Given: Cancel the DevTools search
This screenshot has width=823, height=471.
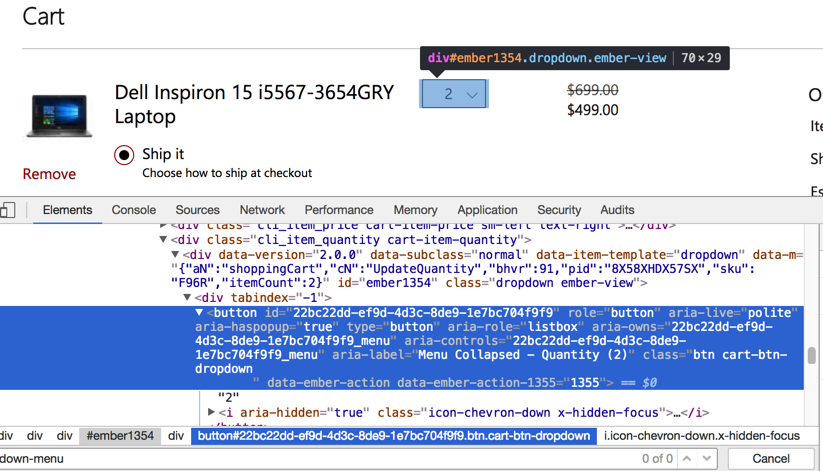Looking at the screenshot, I should tap(771, 458).
